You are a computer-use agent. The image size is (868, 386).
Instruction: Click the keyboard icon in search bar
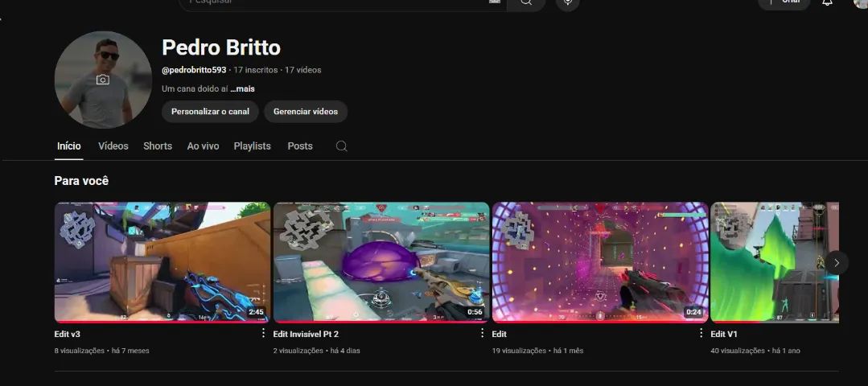coord(495,2)
